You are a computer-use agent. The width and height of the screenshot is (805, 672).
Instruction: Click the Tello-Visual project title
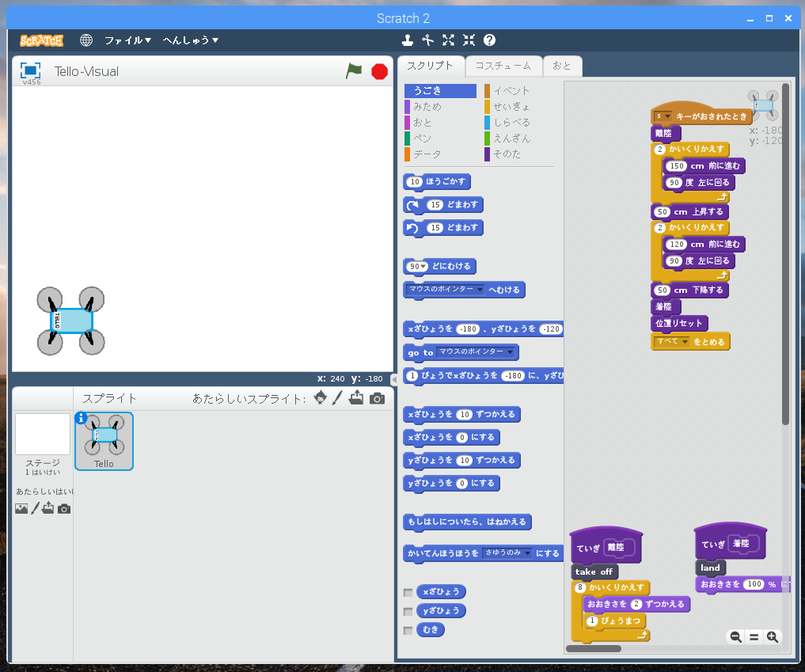[x=86, y=71]
